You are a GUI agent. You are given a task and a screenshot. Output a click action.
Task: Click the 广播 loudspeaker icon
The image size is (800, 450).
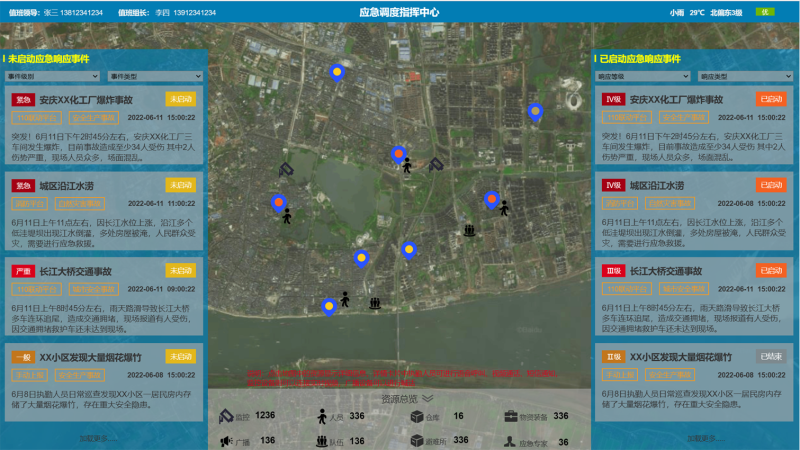227,440
